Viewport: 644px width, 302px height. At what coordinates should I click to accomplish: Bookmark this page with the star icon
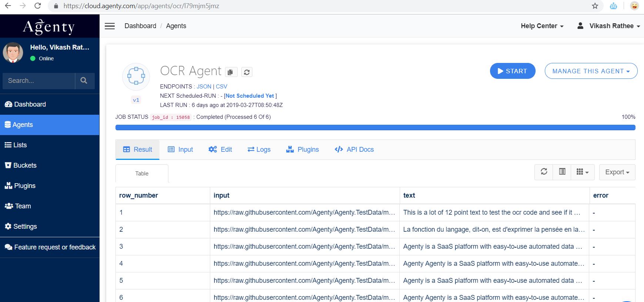tap(595, 6)
